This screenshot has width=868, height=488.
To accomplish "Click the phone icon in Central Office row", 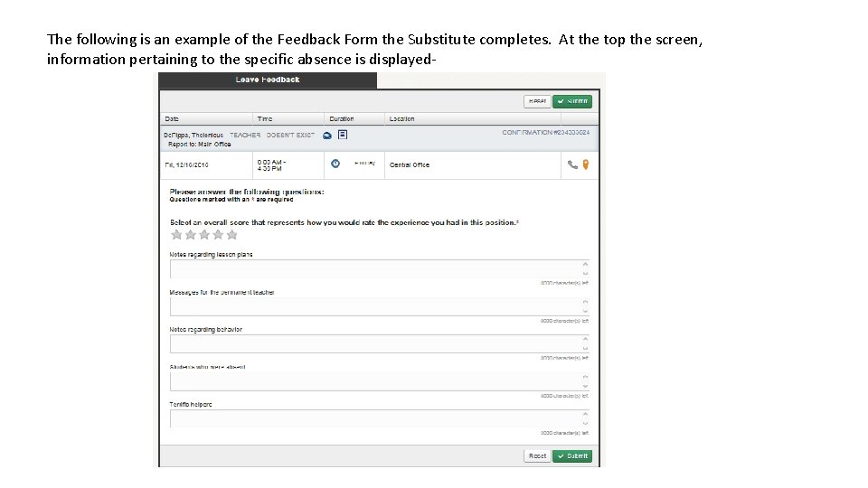I will 572,164.
